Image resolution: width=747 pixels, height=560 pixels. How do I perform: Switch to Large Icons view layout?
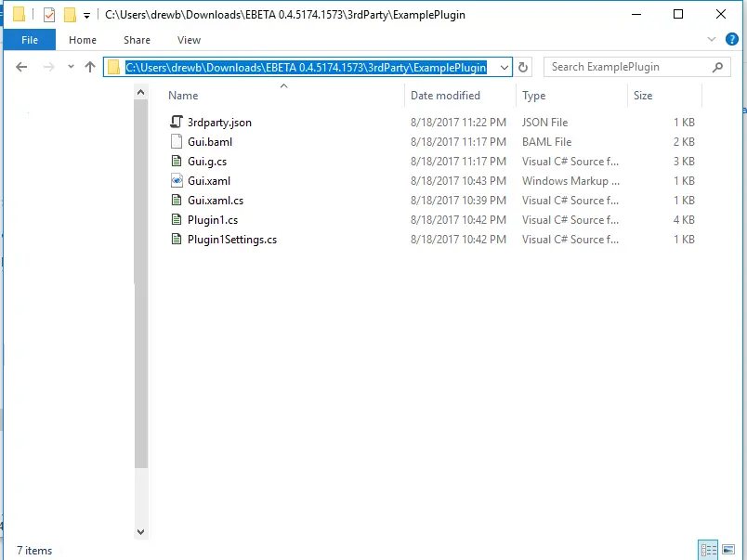click(x=728, y=551)
